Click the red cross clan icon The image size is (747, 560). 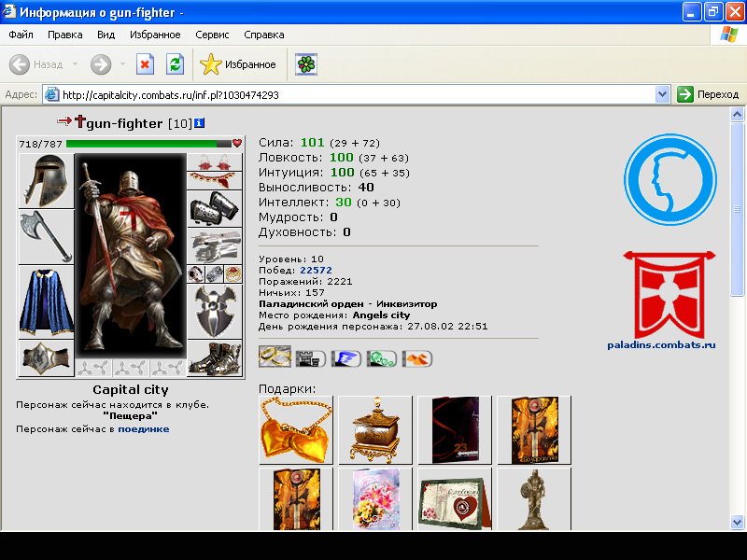coord(79,122)
